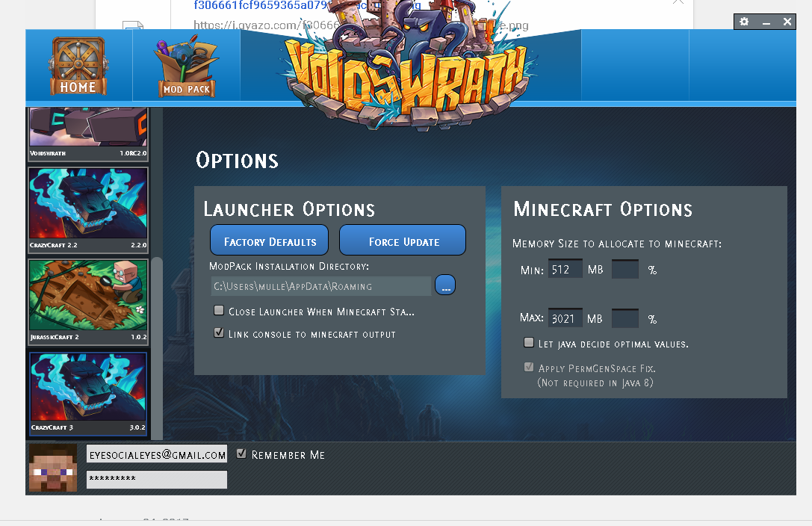The height and width of the screenshot is (526, 812).
Task: Click the 'ModPack Installation Directory' label
Action: 289,266
